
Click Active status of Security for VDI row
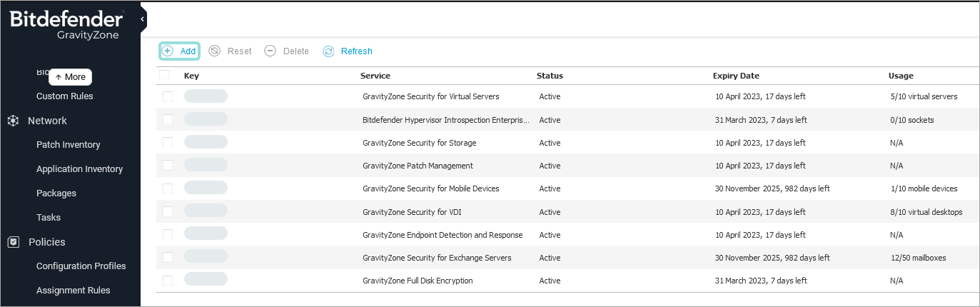point(550,212)
